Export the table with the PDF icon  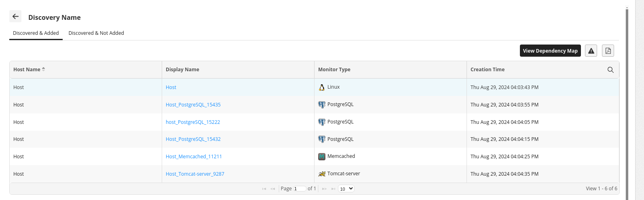tap(608, 51)
